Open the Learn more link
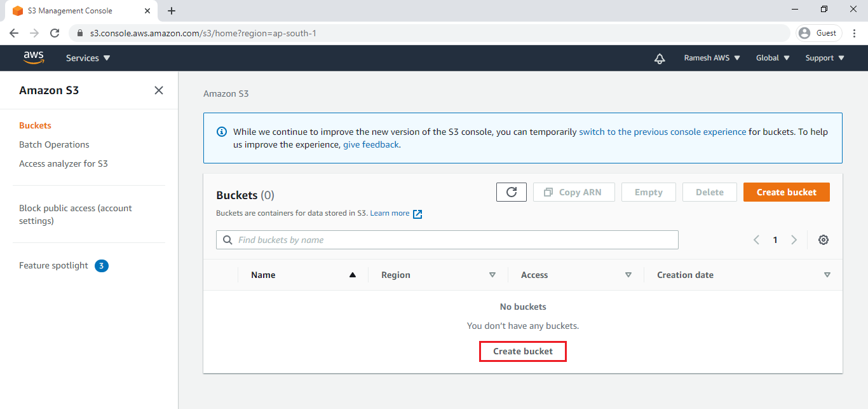 (390, 213)
